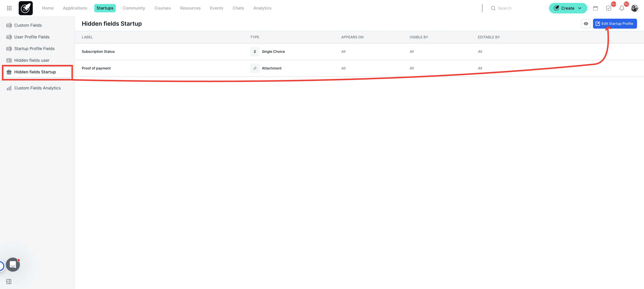Click Proof of payment Visible By value All
The image size is (644, 289).
click(411, 68)
